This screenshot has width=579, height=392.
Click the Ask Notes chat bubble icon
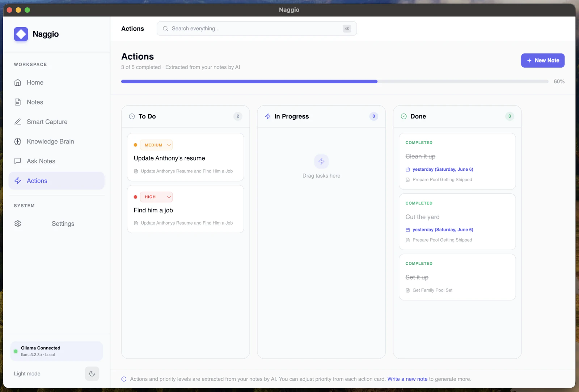[18, 161]
